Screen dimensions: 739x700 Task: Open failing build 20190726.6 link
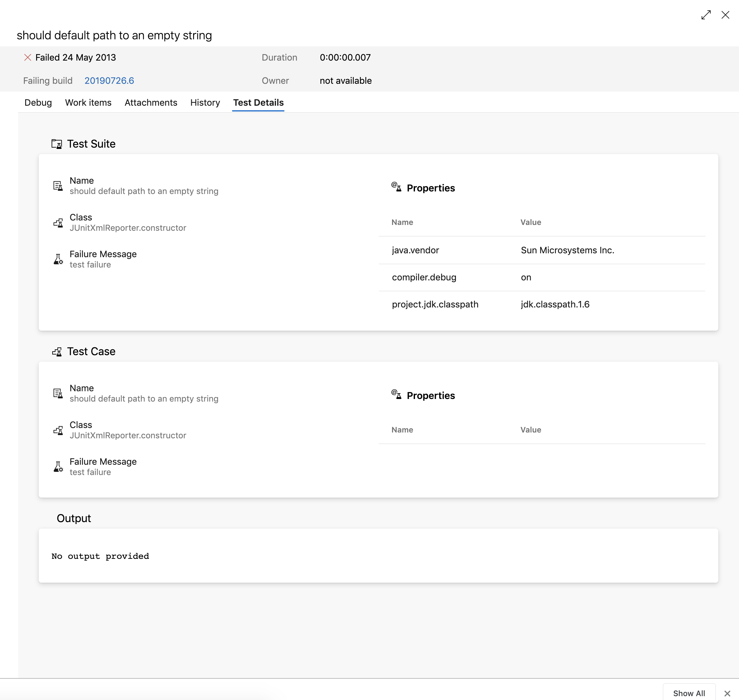coord(109,81)
